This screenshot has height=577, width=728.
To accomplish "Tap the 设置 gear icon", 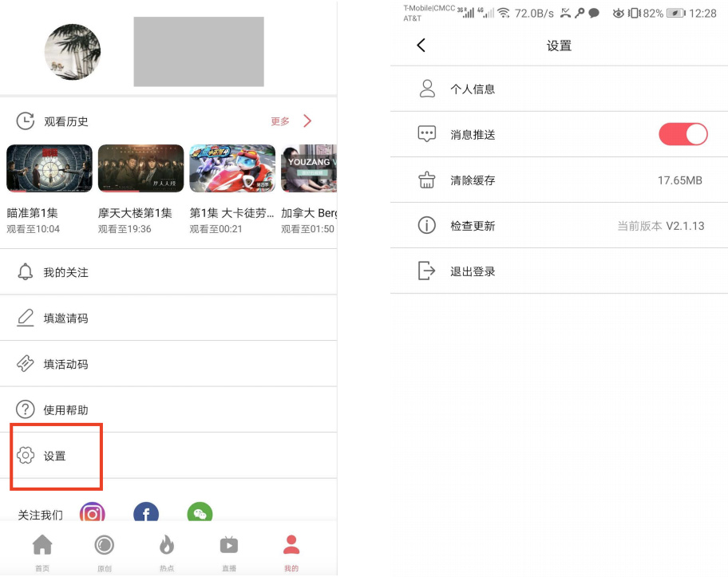I will coord(26,456).
